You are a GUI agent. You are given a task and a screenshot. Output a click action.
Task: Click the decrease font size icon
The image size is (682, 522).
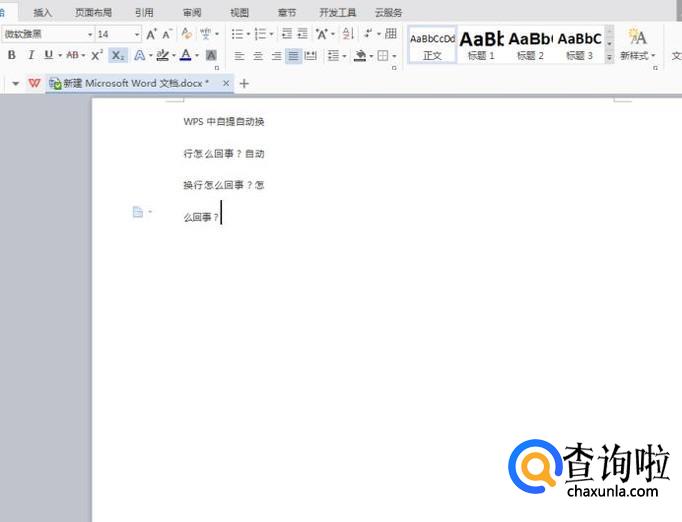[167, 34]
